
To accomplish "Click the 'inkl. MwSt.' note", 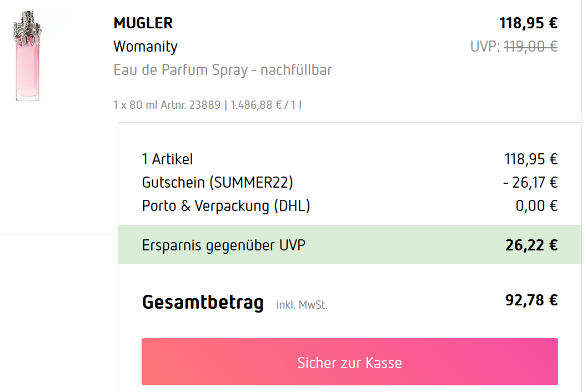I will [302, 305].
